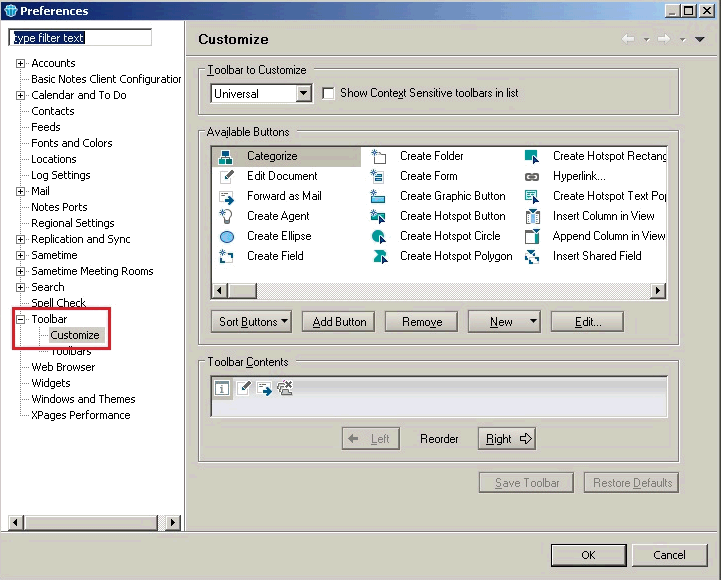The width and height of the screenshot is (721, 580).
Task: Select the Create Hotspot Circle icon
Action: 379,236
